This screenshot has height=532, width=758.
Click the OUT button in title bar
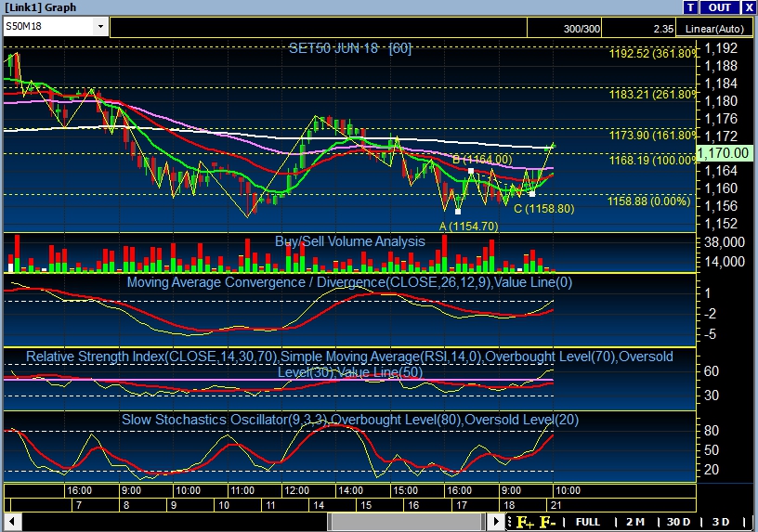point(719,7)
